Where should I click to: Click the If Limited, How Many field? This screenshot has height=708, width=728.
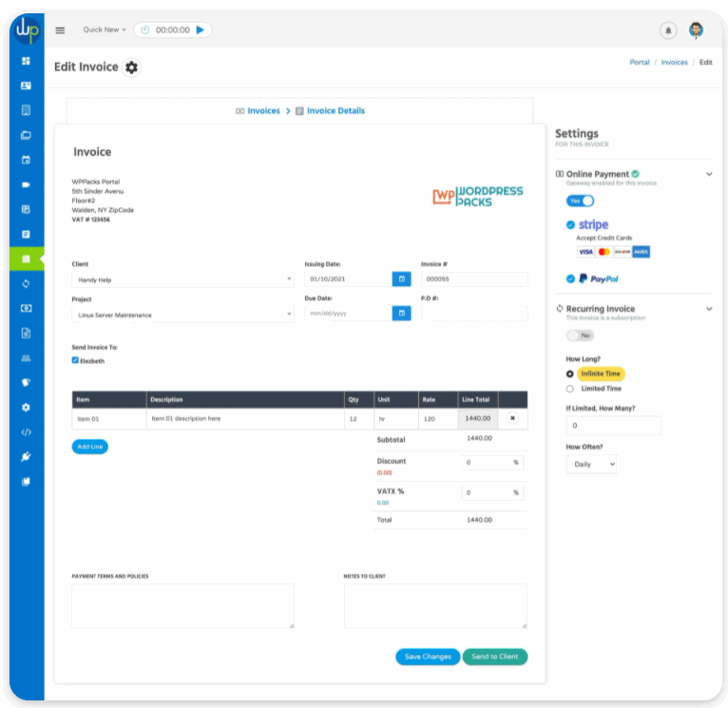613,425
